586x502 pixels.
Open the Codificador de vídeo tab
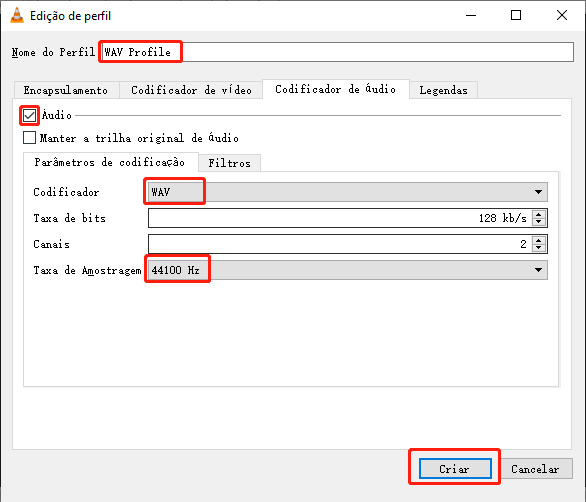click(x=191, y=90)
